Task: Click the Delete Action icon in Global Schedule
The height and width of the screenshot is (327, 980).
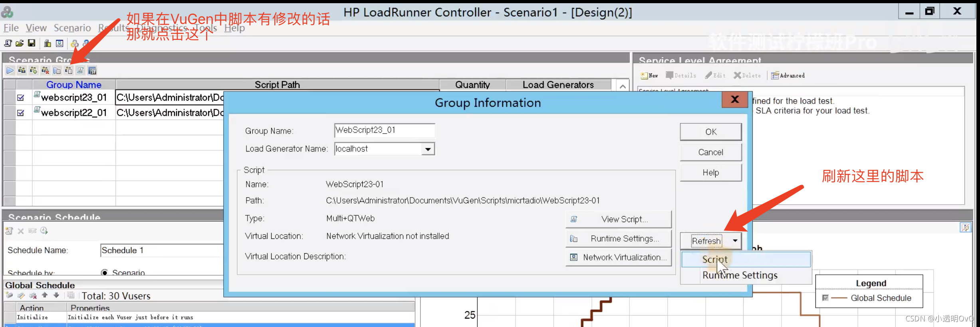Action: [x=33, y=295]
